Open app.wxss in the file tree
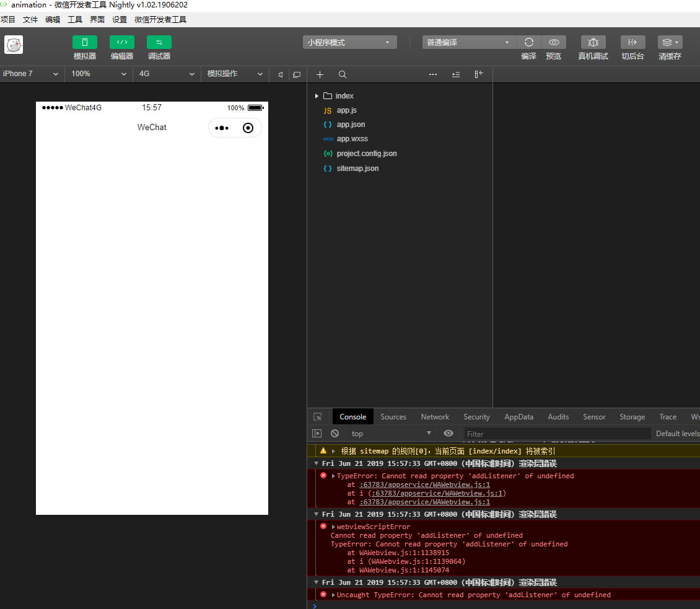 coord(352,139)
